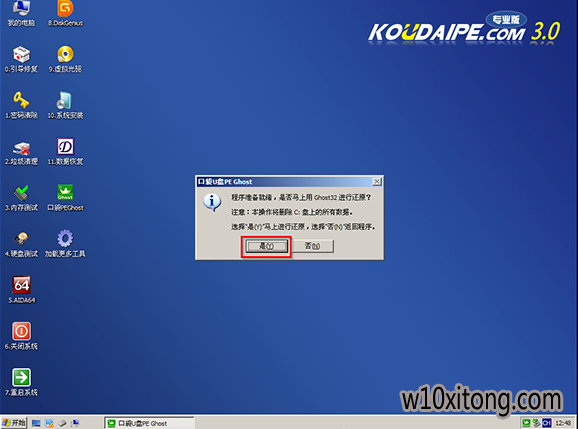Click 否(N) button to cancel restore
Screen dimensions: 578x429
(x=313, y=246)
